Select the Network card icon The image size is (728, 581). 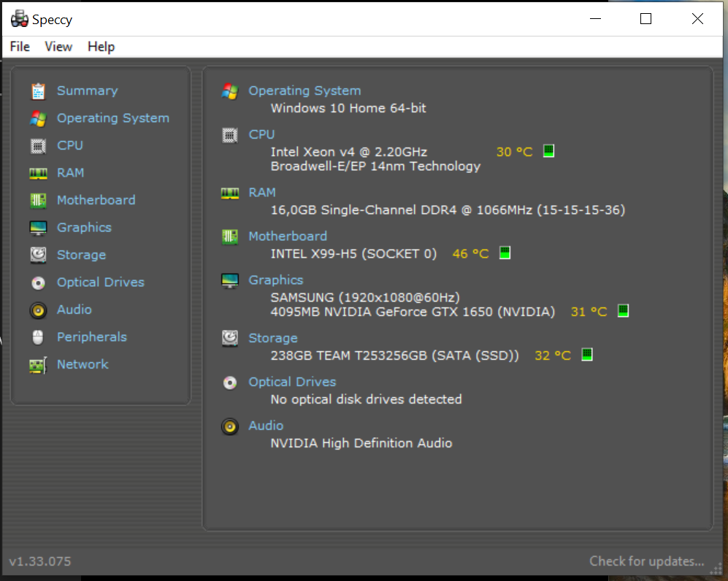click(x=38, y=365)
